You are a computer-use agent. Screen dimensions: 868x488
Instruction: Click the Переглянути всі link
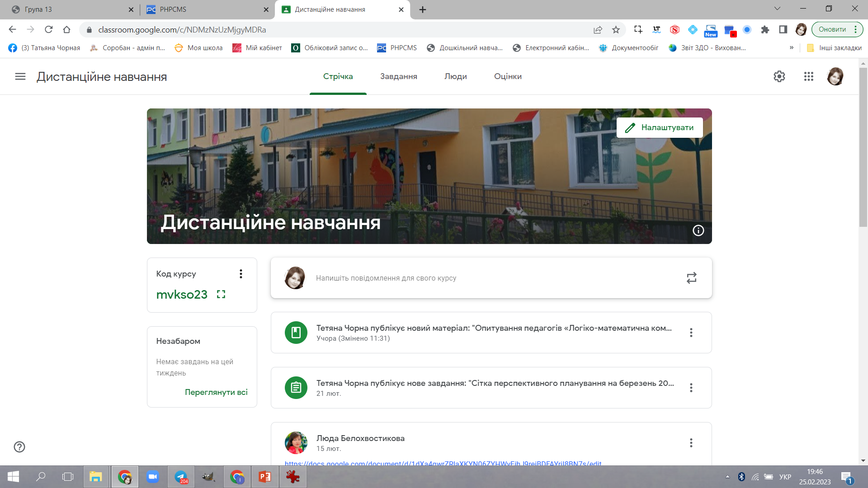[216, 392]
